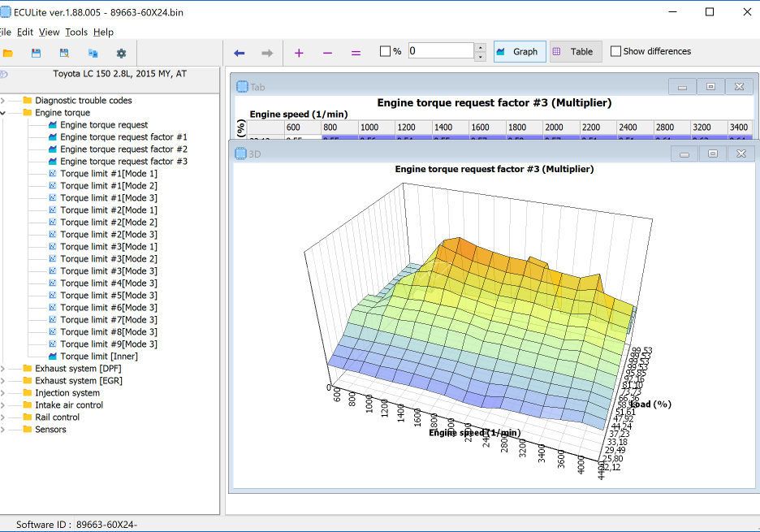Expand the Diagnostic trouble codes folder

point(3,101)
